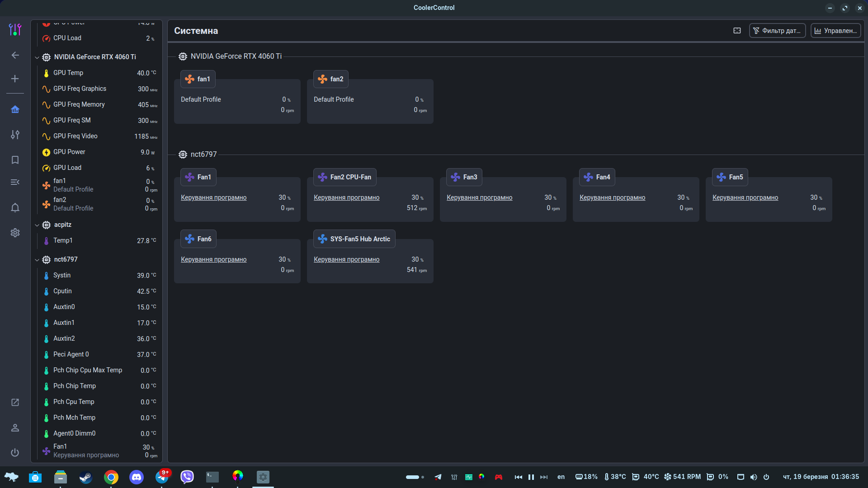Select GPU Temp sensor in the list
868x488 pixels.
click(68, 73)
